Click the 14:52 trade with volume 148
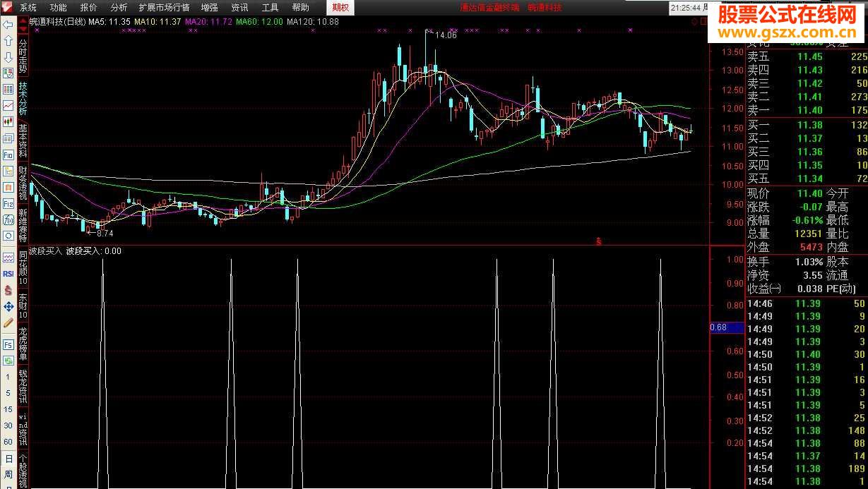 (807, 430)
